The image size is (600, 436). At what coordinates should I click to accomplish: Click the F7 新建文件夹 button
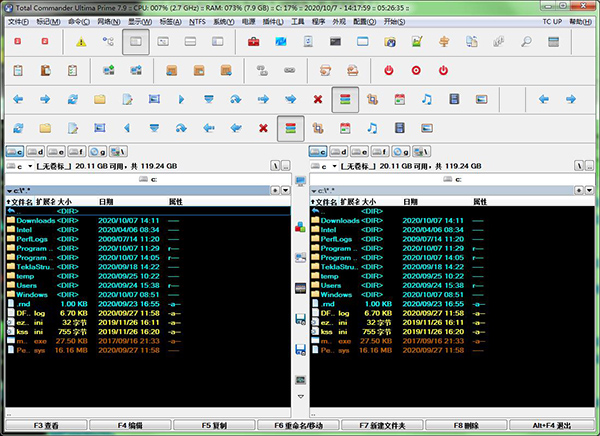tap(382, 425)
